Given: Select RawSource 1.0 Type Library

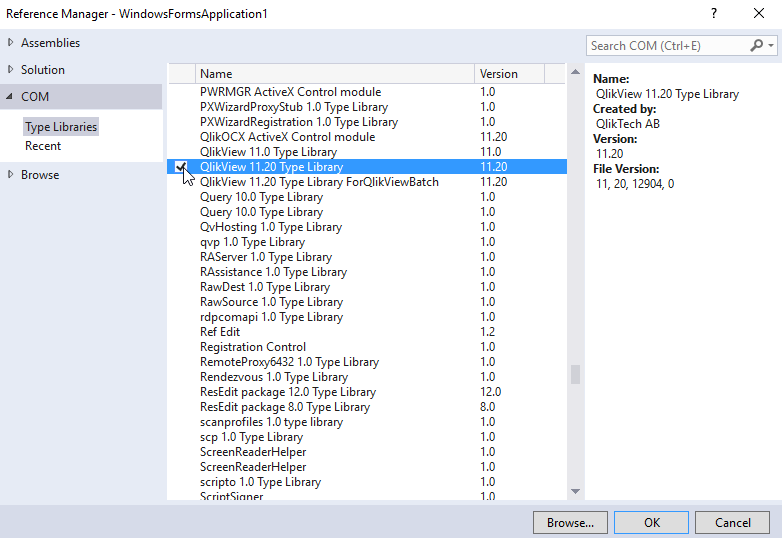Looking at the screenshot, I should [x=367, y=302].
